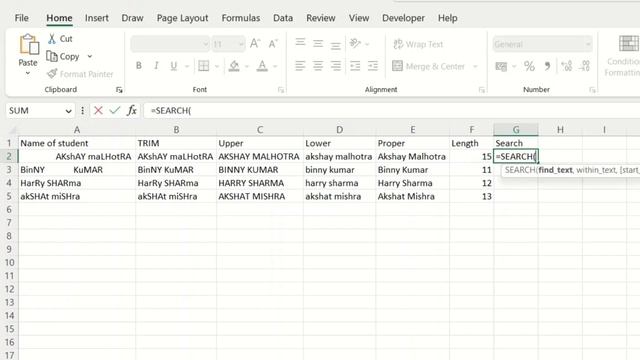Center text horizontally

[318, 66]
